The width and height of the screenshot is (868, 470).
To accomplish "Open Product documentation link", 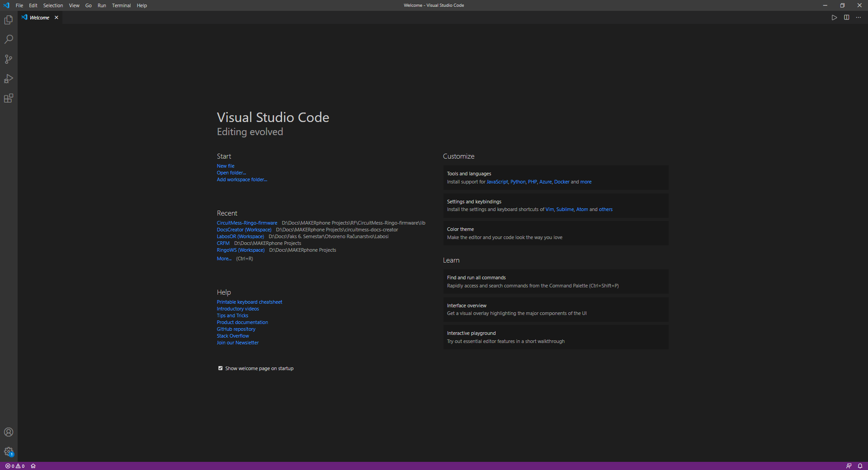I will coord(242,322).
